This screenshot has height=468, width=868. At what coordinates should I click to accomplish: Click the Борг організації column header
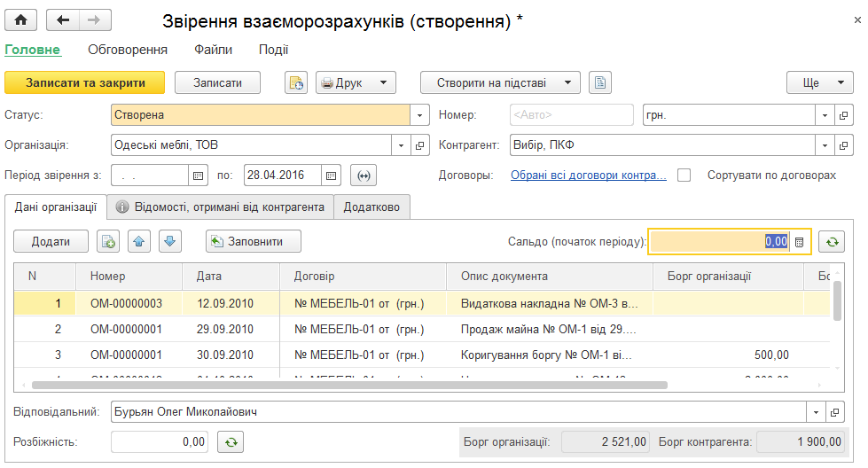(728, 276)
